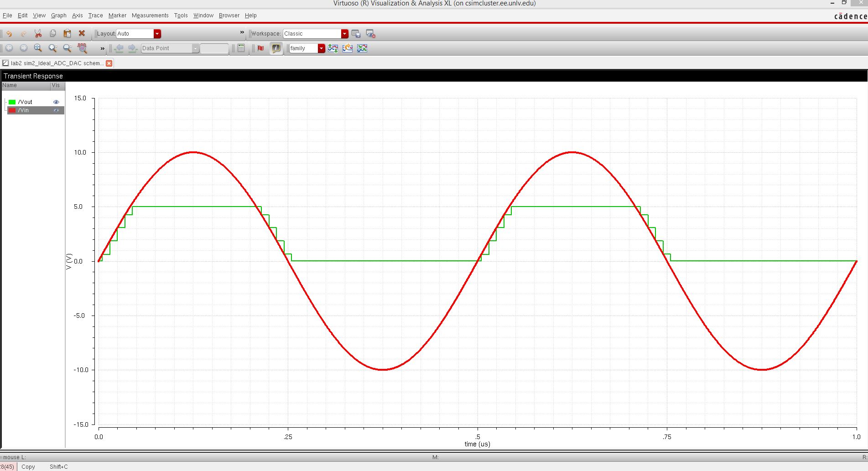Screen dimensions: 868x471
Task: Jump to next data point with forward arrow
Action: [x=132, y=48]
